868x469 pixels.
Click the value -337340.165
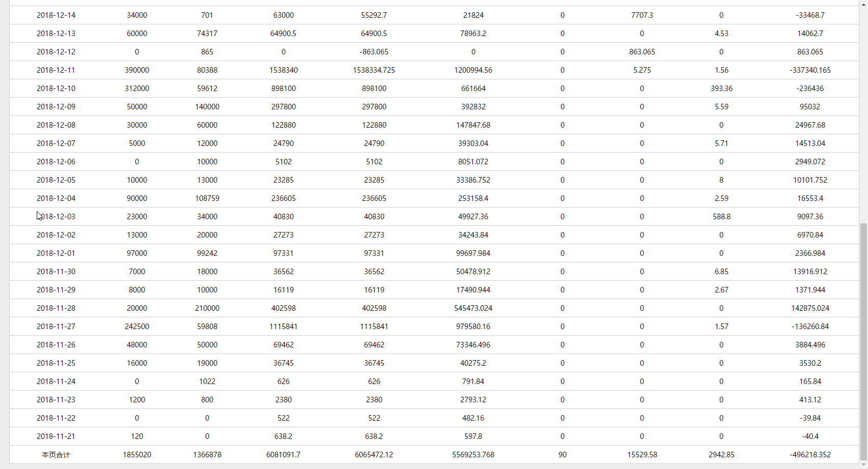(810, 70)
